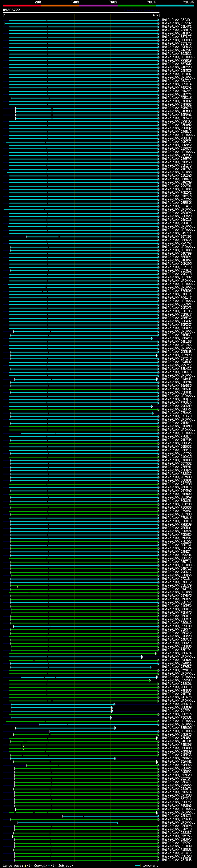Click the white query sequence bar
The height and width of the screenshot is (868, 197).
81,12
